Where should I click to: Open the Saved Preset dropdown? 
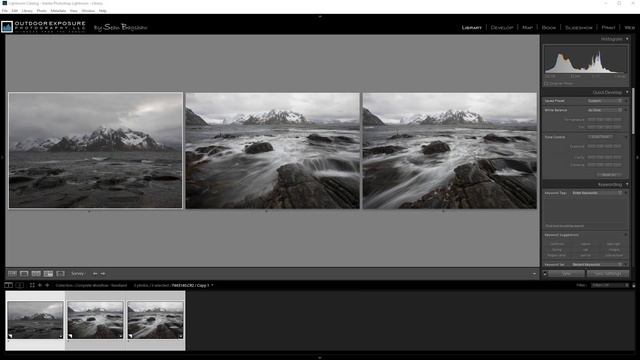(x=605, y=100)
